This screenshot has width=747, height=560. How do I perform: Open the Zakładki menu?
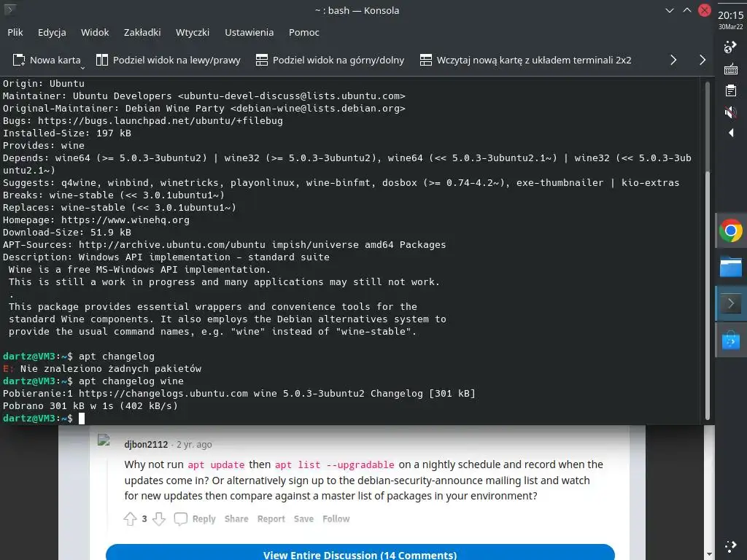142,32
